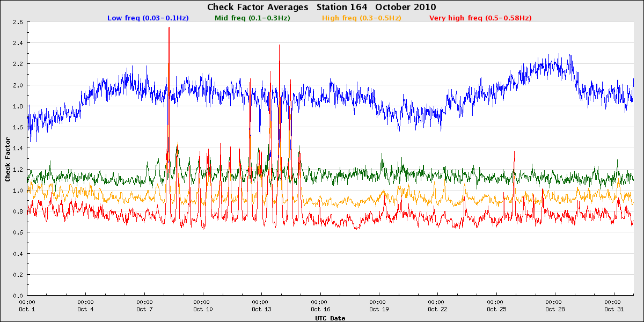Select the "Oct 22" date label

pos(437,309)
